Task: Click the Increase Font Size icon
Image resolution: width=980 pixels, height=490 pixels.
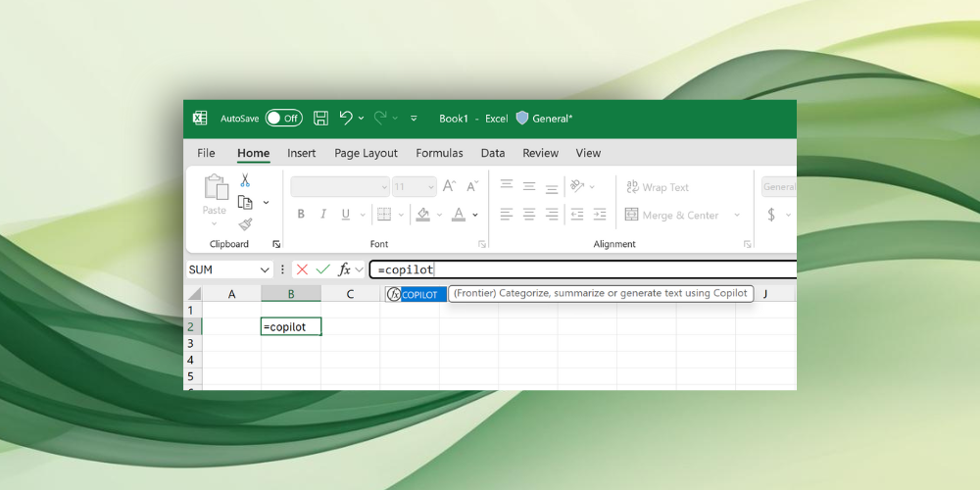Action: point(450,186)
